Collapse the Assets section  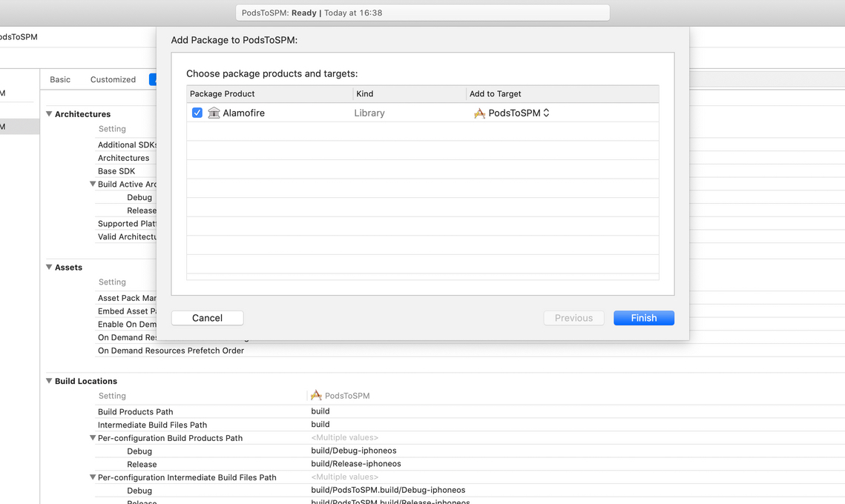click(x=49, y=267)
